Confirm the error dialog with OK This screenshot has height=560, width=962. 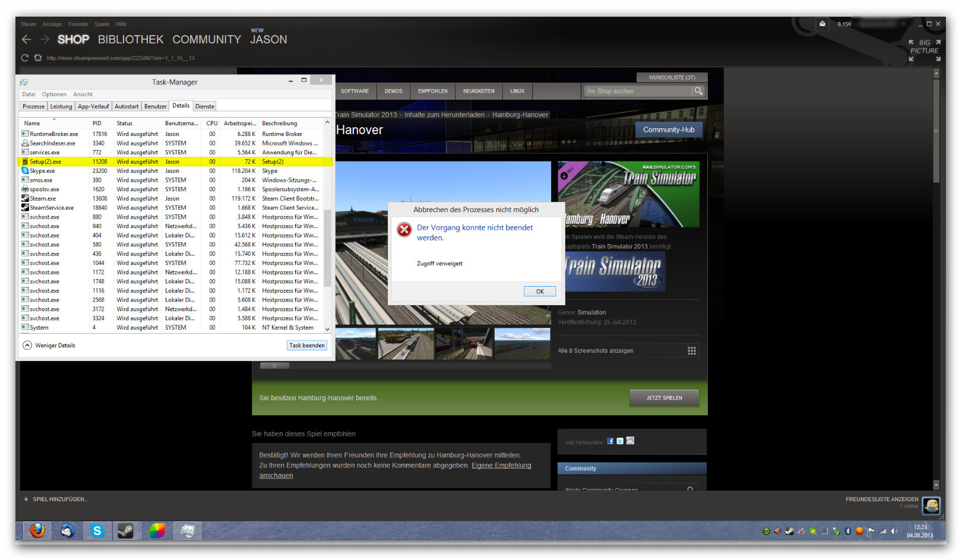point(540,291)
